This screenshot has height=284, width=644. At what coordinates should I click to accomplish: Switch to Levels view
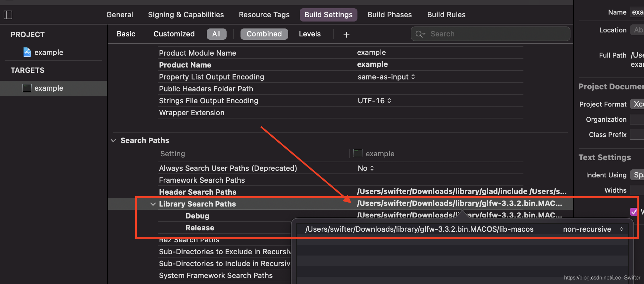tap(310, 34)
